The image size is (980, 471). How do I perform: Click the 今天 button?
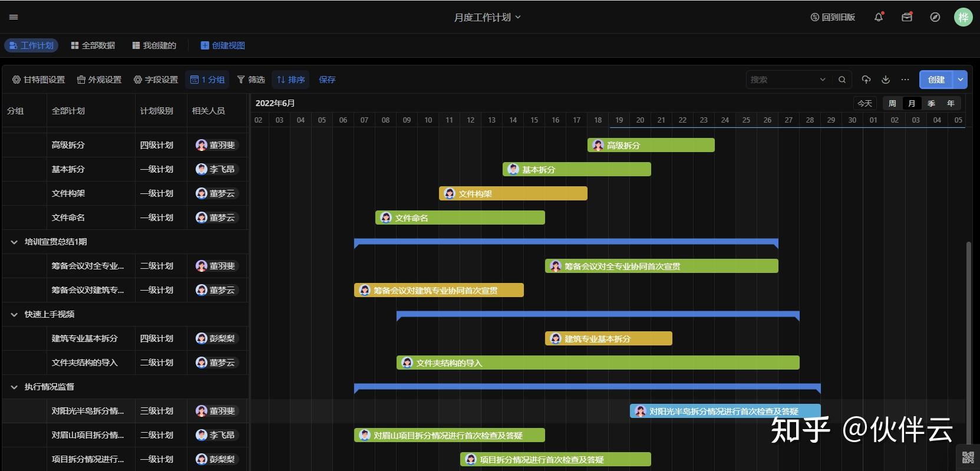click(x=864, y=103)
